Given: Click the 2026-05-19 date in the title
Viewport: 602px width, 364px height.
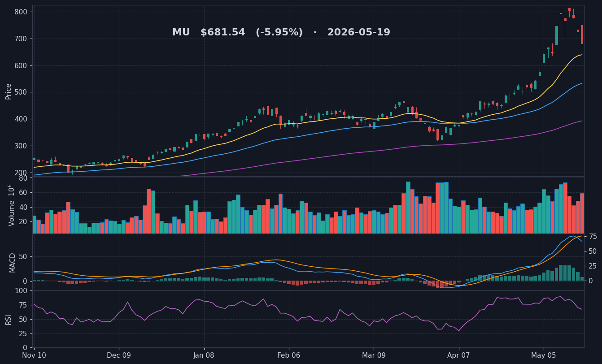Looking at the screenshot, I should [358, 33].
